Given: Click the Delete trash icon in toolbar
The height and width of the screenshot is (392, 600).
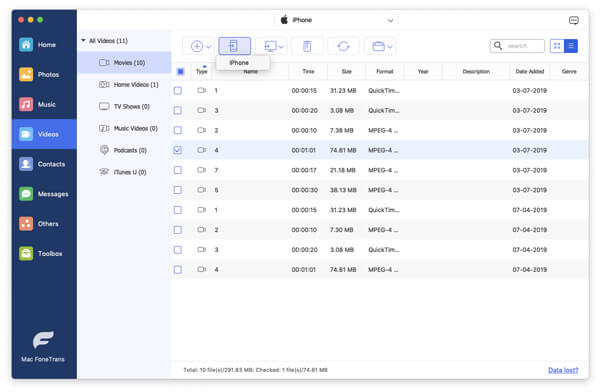Looking at the screenshot, I should click(307, 46).
